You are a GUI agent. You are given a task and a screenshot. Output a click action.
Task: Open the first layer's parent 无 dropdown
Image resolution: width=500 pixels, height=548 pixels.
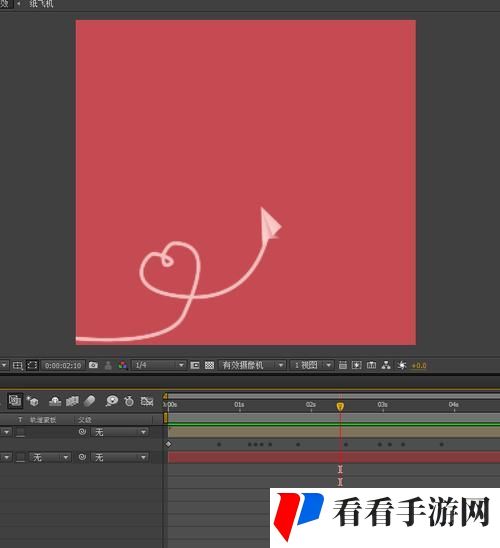click(x=120, y=432)
